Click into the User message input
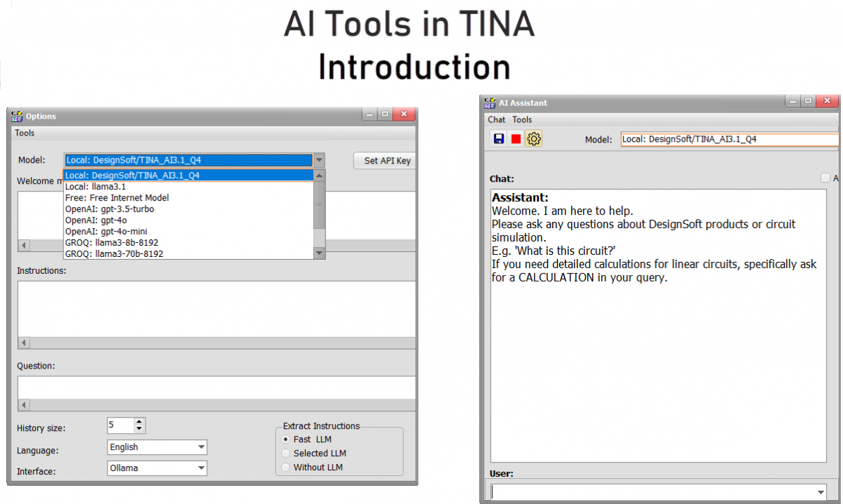 coord(653,492)
